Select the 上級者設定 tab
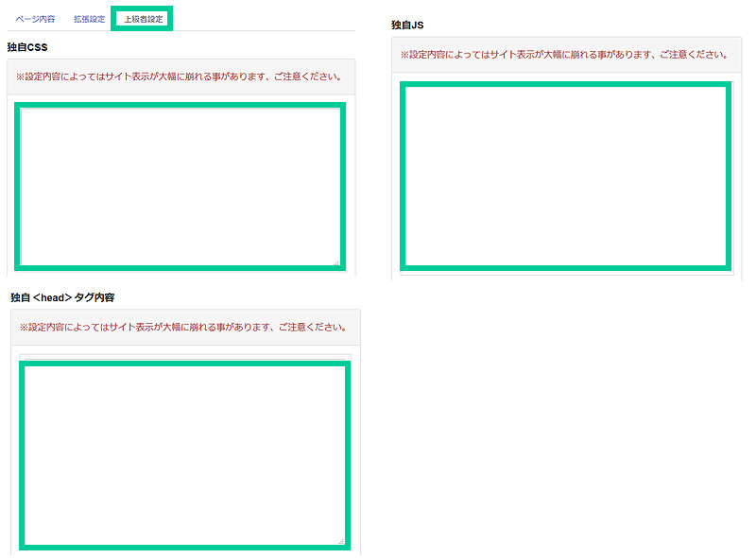Screen dimensions: 756x558 click(144, 19)
